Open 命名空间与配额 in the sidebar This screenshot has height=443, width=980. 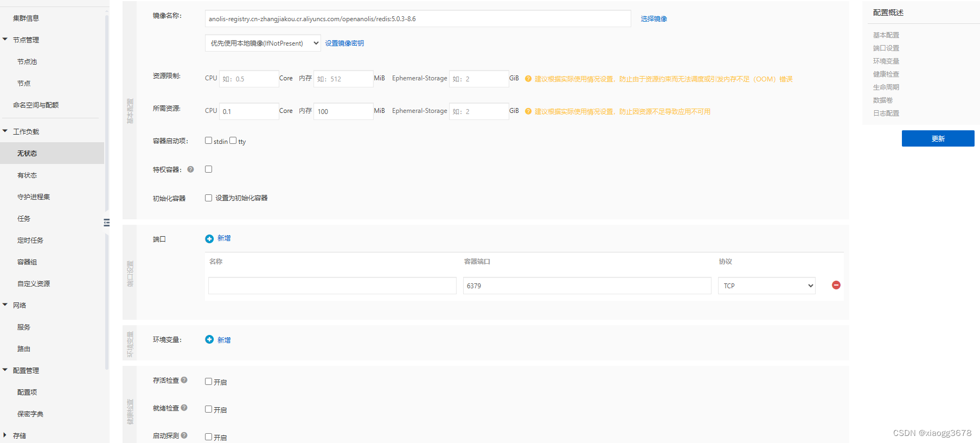click(36, 105)
